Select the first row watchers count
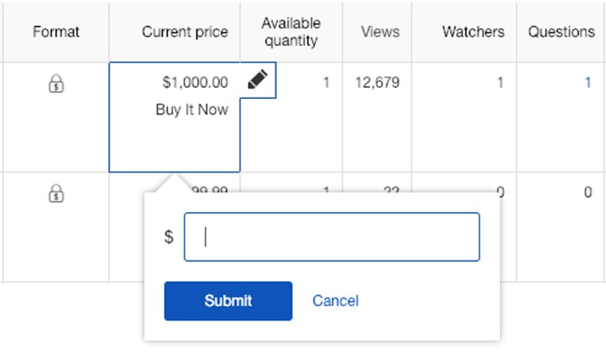Screen dimensions: 606x364 (x=500, y=82)
